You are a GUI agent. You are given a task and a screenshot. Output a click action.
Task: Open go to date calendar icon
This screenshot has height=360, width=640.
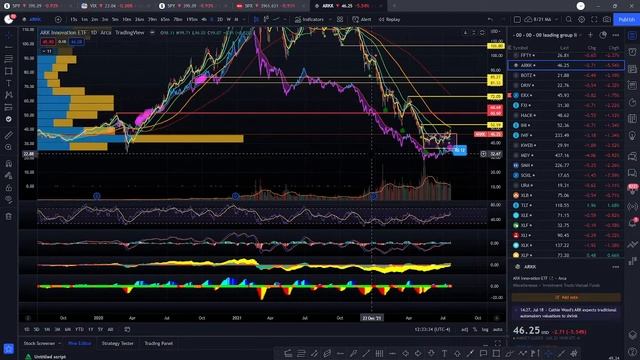127,329
